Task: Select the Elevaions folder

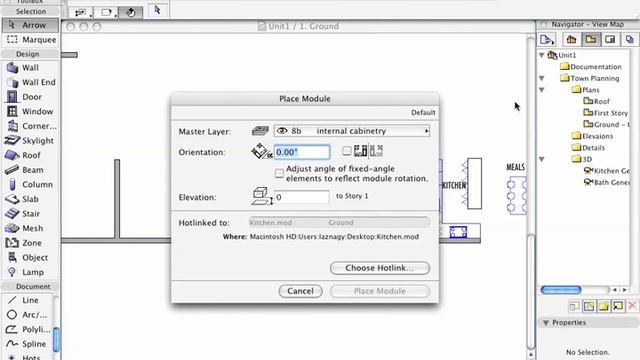Action: point(593,136)
